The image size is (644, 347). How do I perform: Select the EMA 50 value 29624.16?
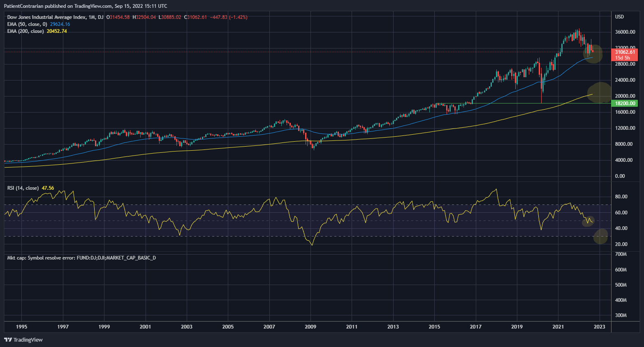pyautogui.click(x=60, y=24)
